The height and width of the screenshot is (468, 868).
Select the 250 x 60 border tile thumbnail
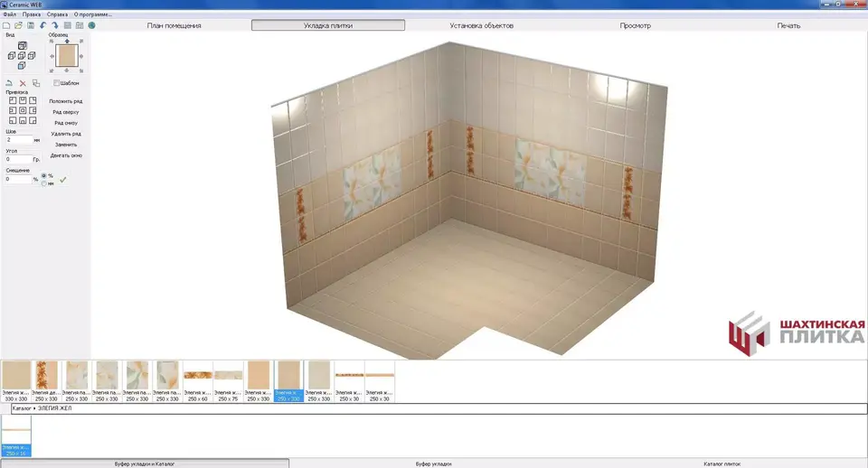coord(198,381)
